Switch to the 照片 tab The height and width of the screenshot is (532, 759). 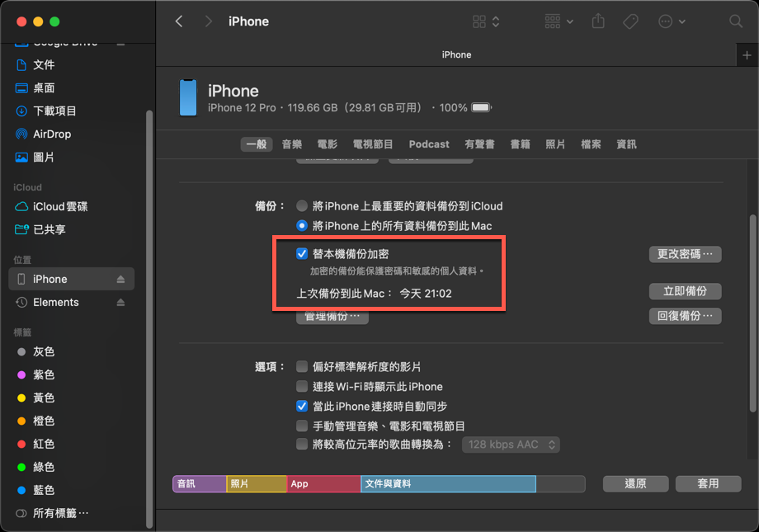[555, 144]
